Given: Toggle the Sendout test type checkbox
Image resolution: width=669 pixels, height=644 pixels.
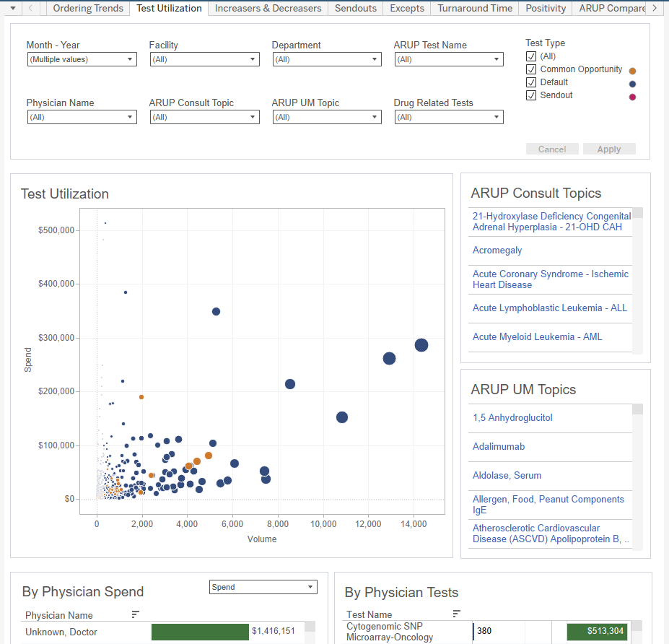Looking at the screenshot, I should [531, 95].
